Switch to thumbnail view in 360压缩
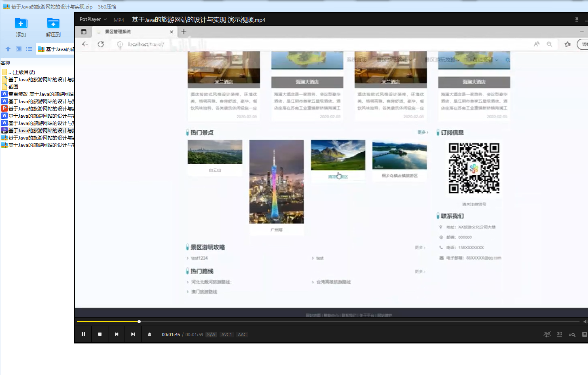 [x=19, y=49]
